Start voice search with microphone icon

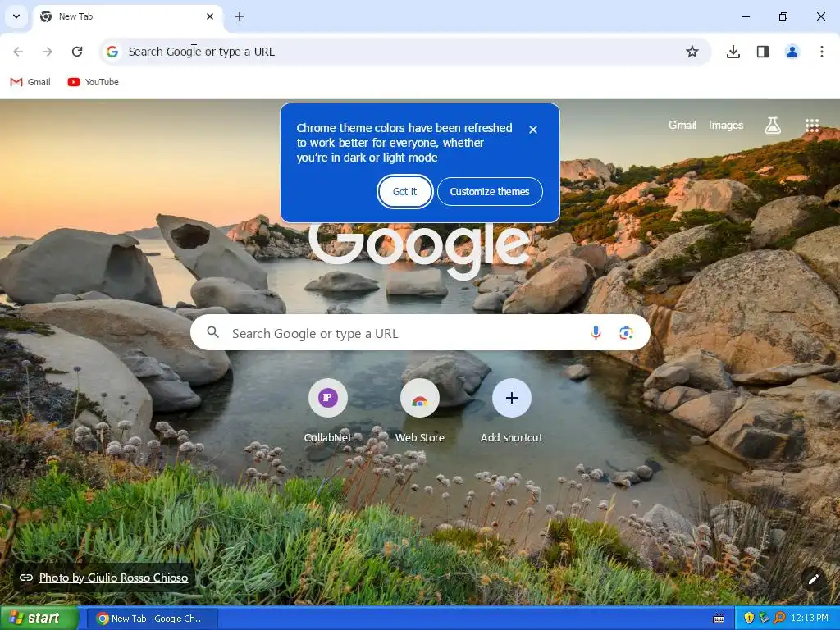tap(596, 333)
